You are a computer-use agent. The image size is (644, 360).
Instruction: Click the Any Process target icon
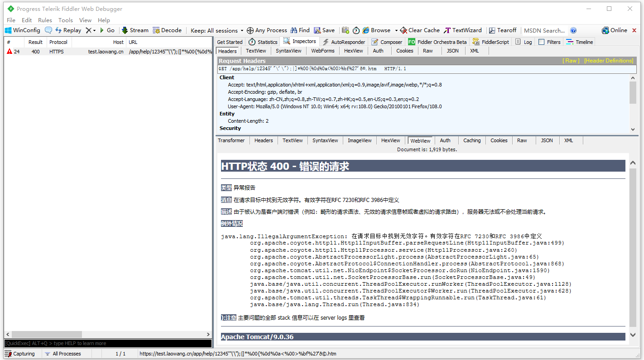tap(250, 30)
